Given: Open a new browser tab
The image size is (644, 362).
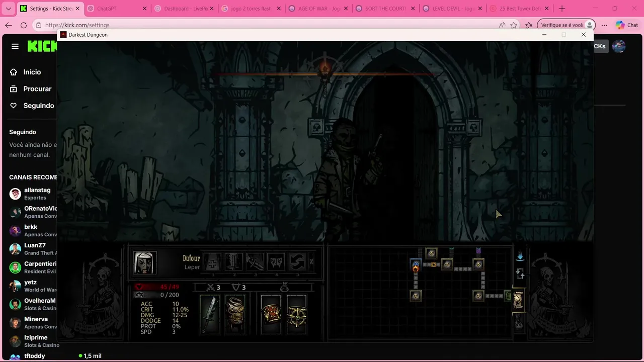Looking at the screenshot, I should 562,9.
